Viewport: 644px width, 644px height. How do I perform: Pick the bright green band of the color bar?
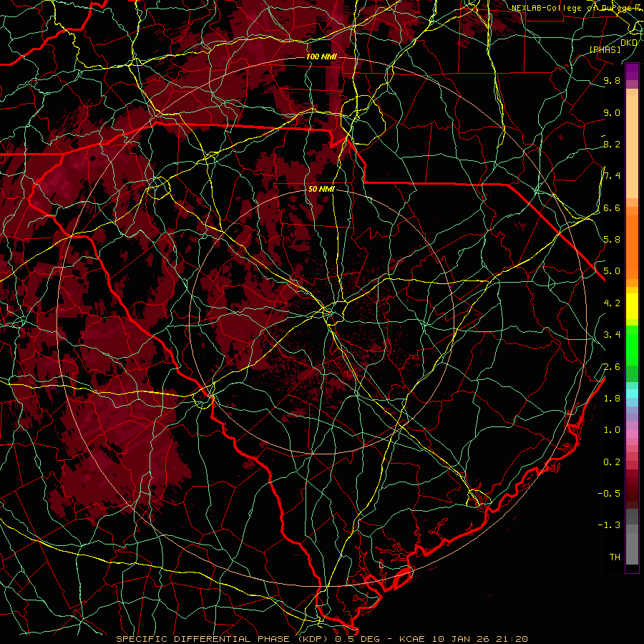tap(632, 346)
